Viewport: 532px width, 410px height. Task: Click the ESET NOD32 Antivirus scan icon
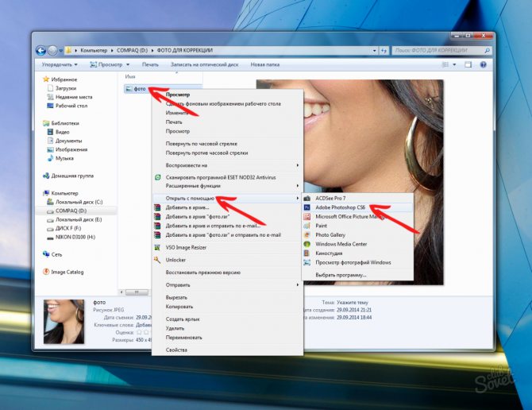tap(158, 176)
